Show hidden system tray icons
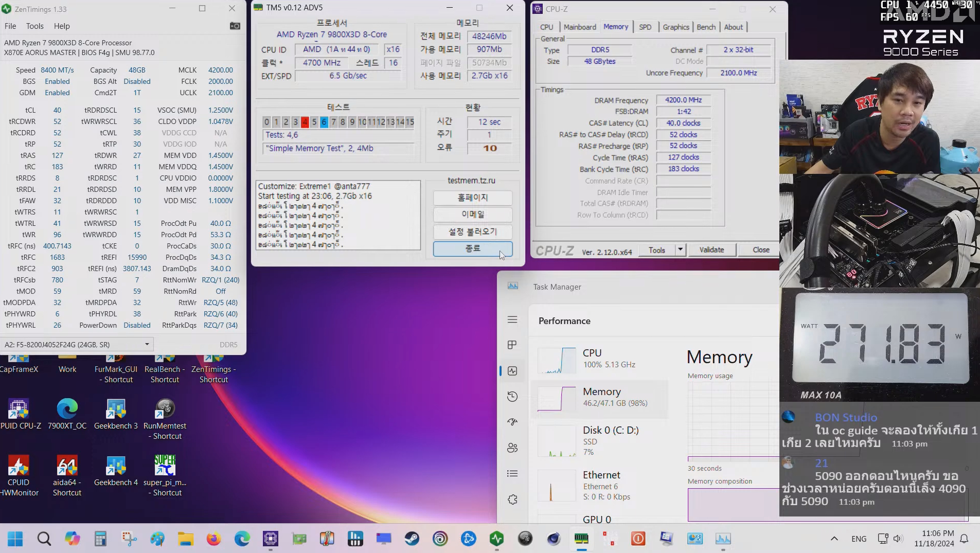The height and width of the screenshot is (553, 980). tap(834, 539)
